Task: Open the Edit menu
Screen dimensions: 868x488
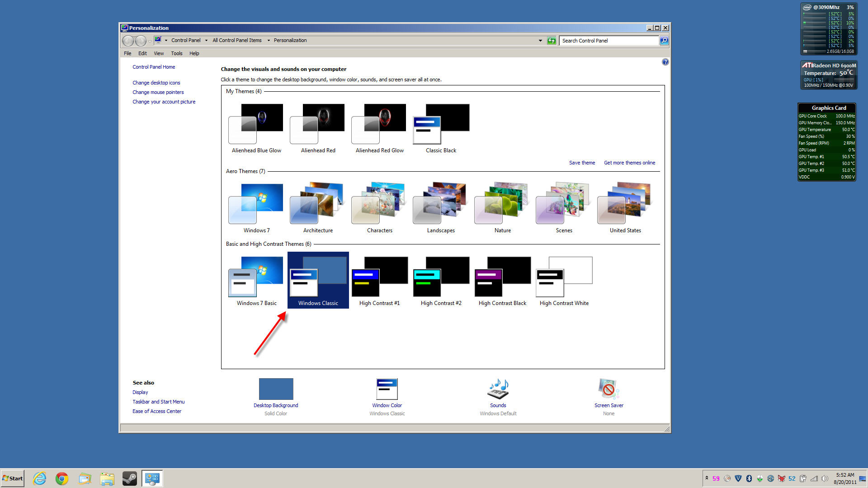Action: point(142,53)
